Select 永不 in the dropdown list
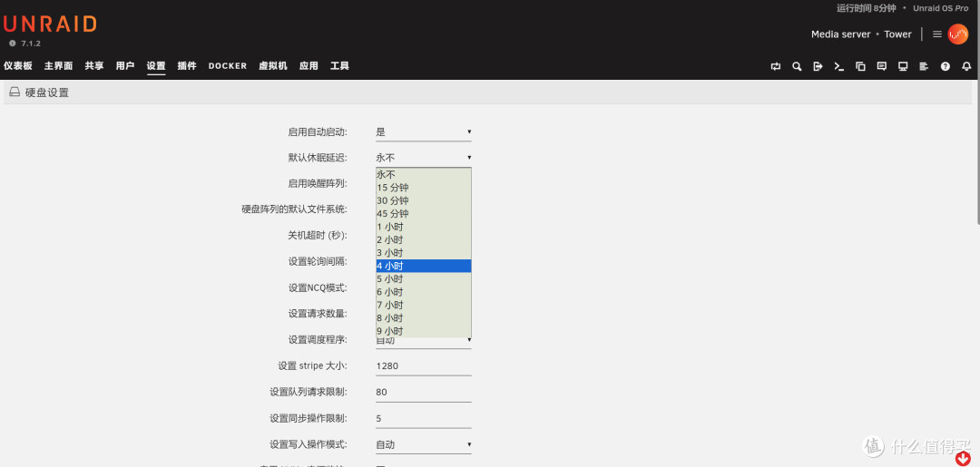The height and width of the screenshot is (467, 980). [x=423, y=174]
